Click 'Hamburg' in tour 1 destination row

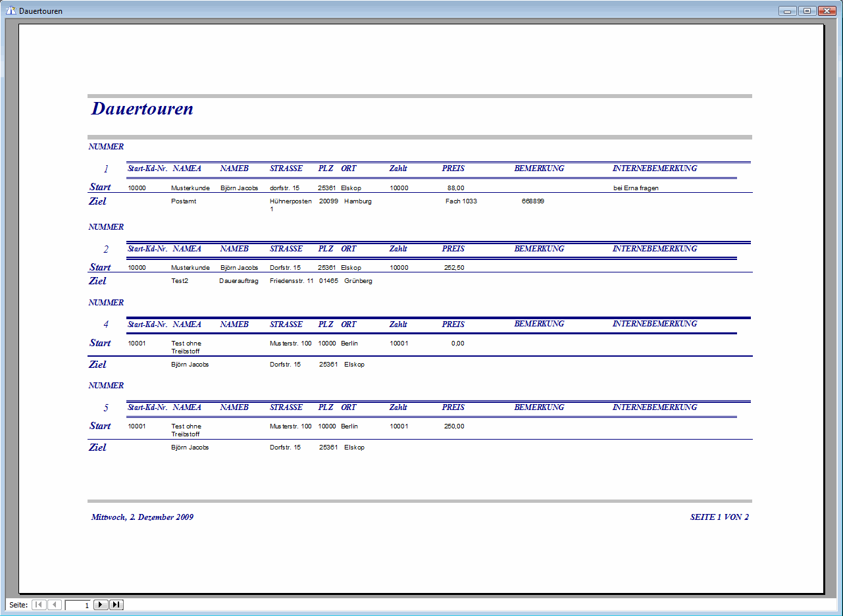[357, 201]
